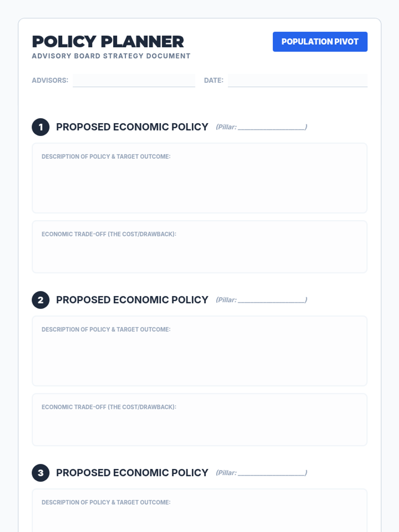Image resolution: width=399 pixels, height=532 pixels.
Task: Focus the Pillar blank for policy 1
Action: (272, 127)
